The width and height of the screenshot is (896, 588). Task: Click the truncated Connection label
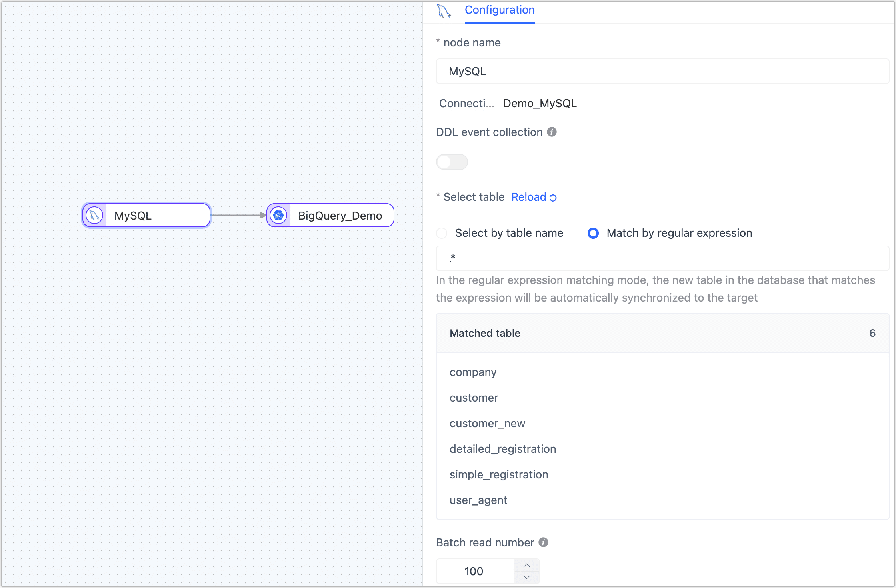466,104
